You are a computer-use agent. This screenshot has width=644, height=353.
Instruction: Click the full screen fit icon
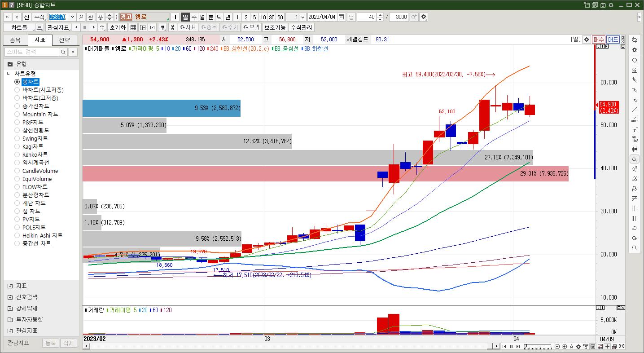click(x=622, y=346)
